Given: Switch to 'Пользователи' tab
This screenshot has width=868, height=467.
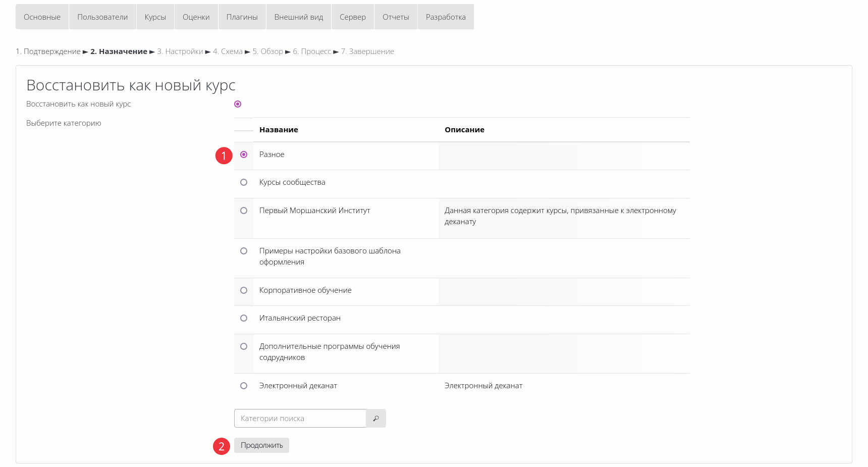Looking at the screenshot, I should pos(102,17).
